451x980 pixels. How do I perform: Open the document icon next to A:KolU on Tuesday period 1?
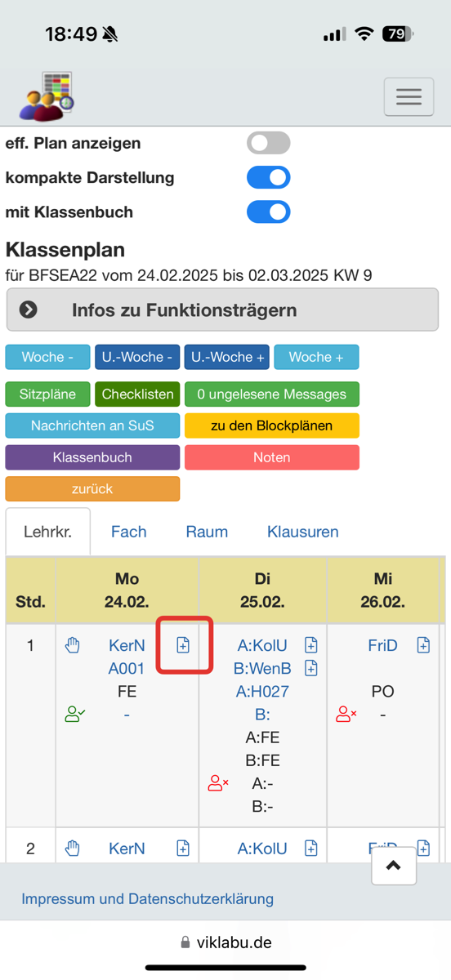pos(310,645)
